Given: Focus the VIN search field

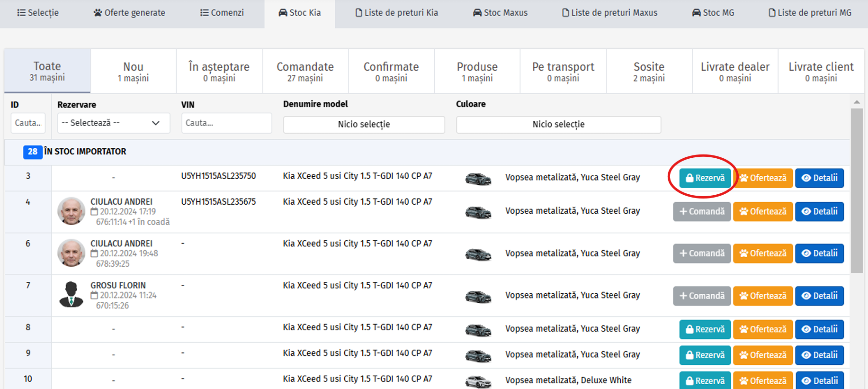Looking at the screenshot, I should tap(227, 123).
